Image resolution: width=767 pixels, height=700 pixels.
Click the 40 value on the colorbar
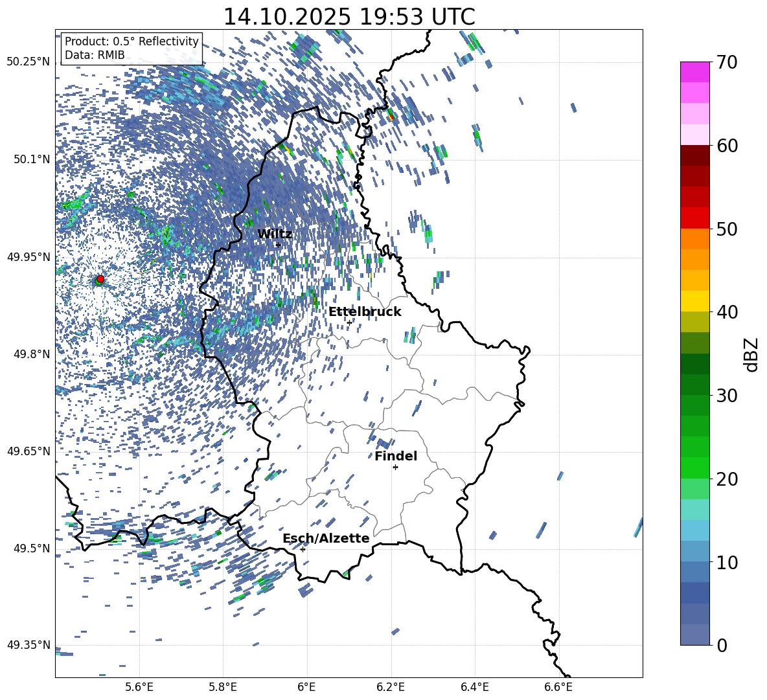(x=726, y=312)
